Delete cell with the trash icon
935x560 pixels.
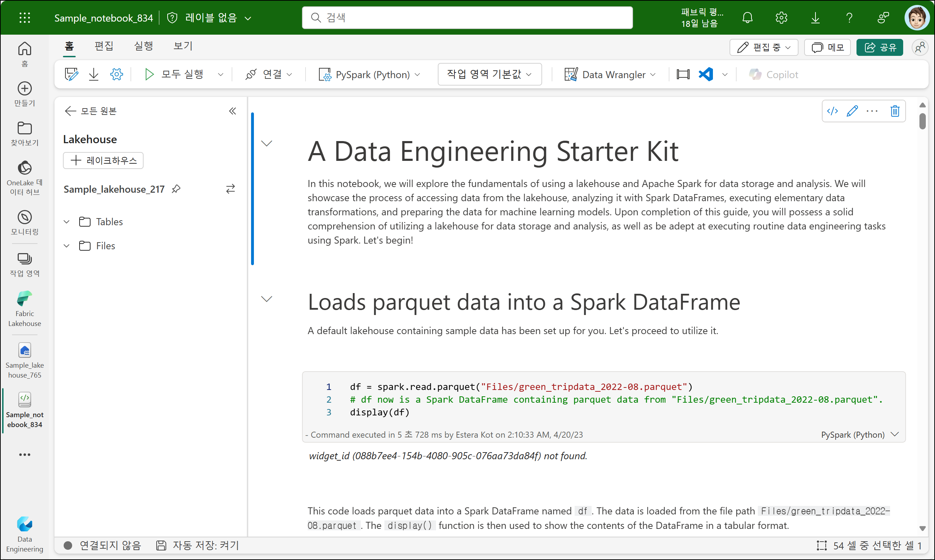tap(895, 111)
